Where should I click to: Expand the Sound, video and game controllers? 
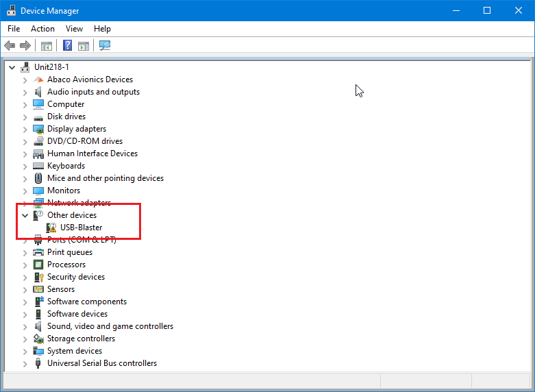coord(25,326)
